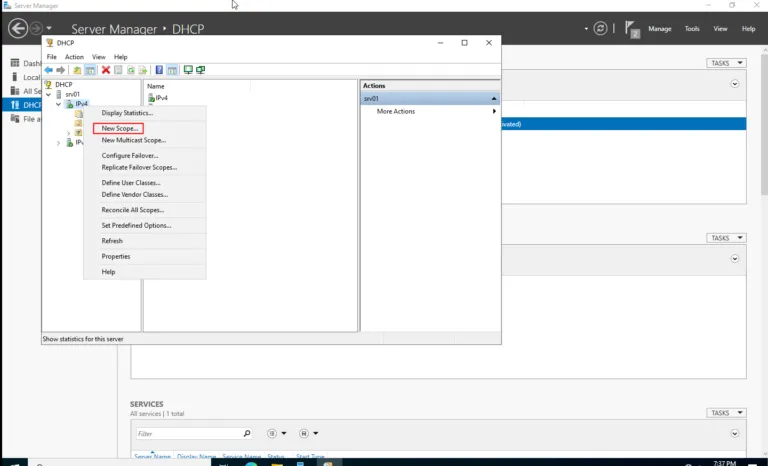Expand the child folder node under IPv4
Image resolution: width=768 pixels, height=466 pixels.
(68, 133)
